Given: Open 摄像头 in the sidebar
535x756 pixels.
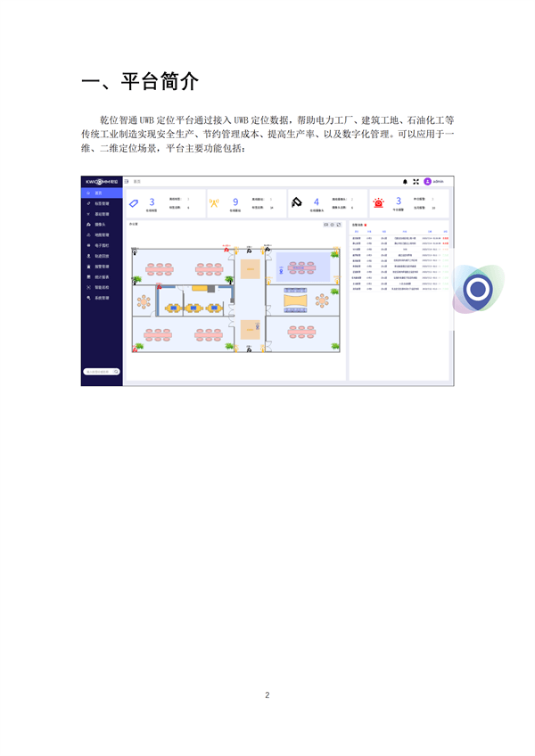Looking at the screenshot, I should click(102, 225).
